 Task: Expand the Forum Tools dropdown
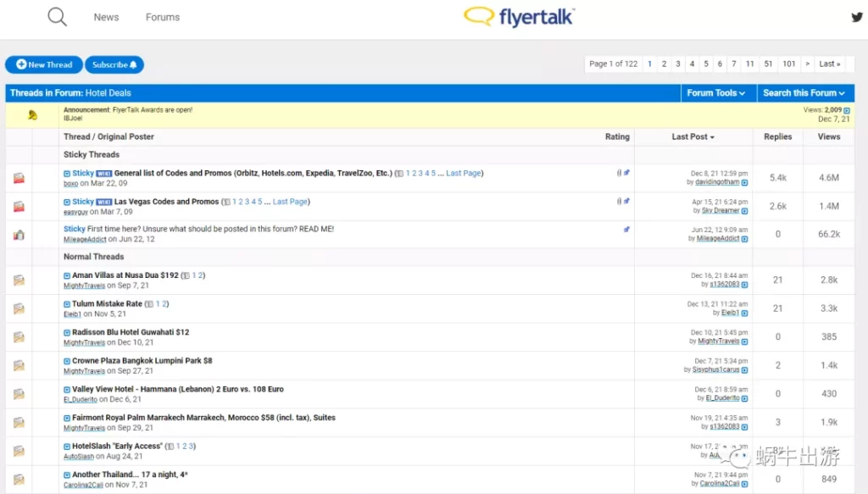pos(716,93)
